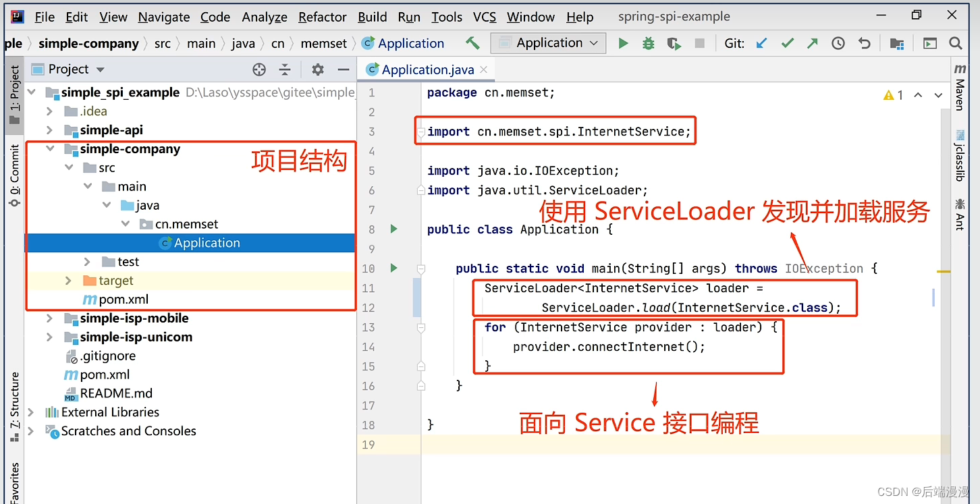980x504 pixels.
Task: Open the Refactor menu
Action: pos(323,17)
